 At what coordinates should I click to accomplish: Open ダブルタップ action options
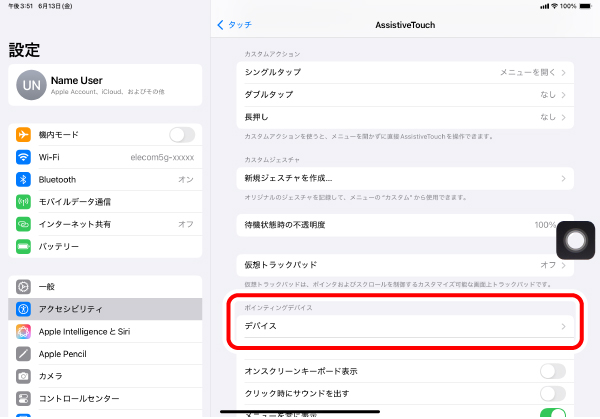(406, 94)
